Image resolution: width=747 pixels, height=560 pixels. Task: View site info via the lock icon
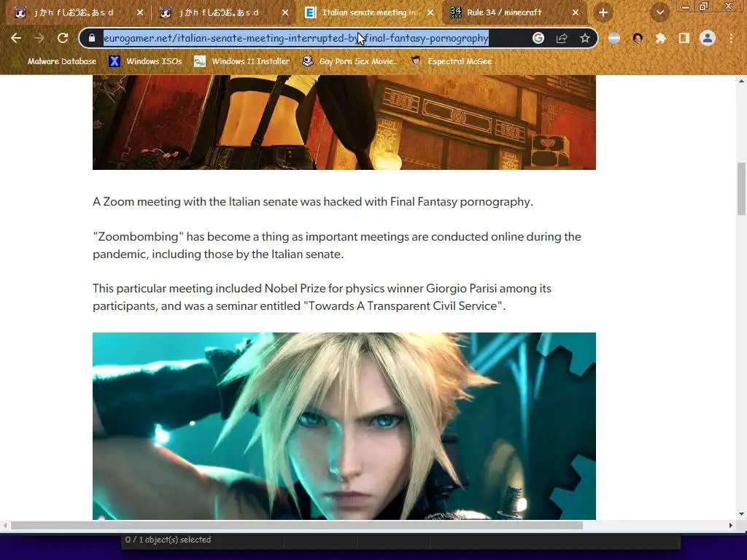click(92, 38)
